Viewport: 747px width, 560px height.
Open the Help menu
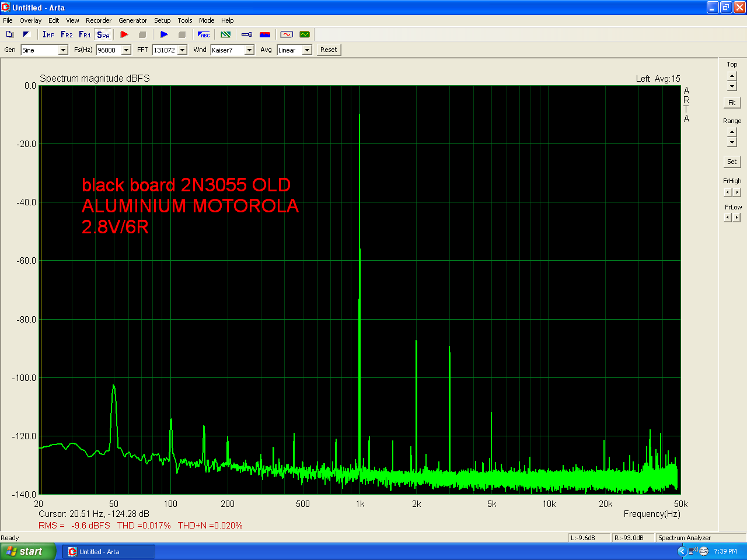click(x=228, y=20)
